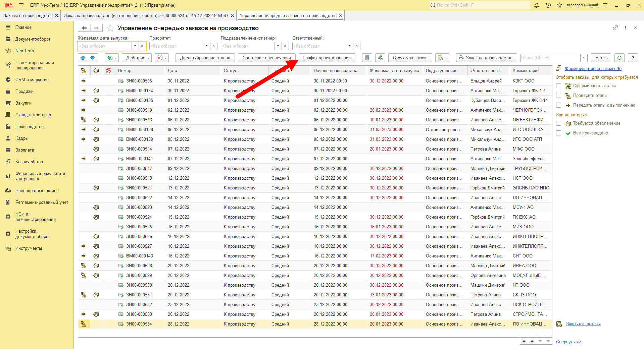Click Состояние обеспечения button
Viewport: 644px width, 349px height.
point(266,58)
